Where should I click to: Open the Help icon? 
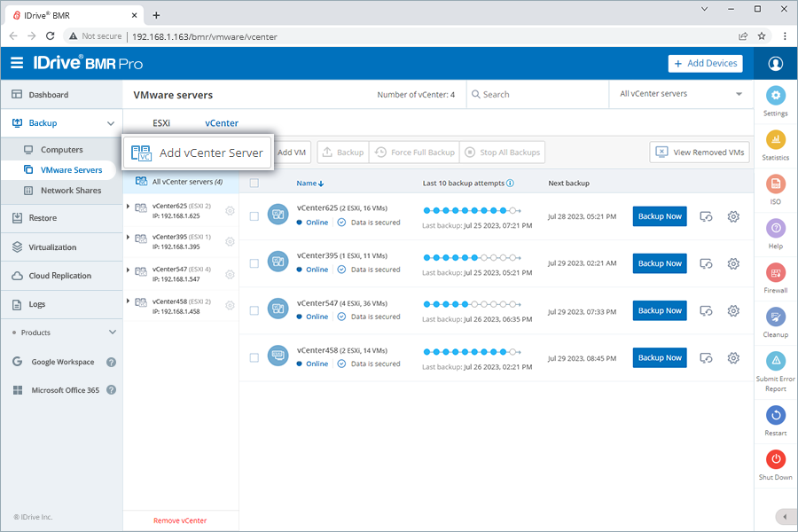click(x=775, y=228)
